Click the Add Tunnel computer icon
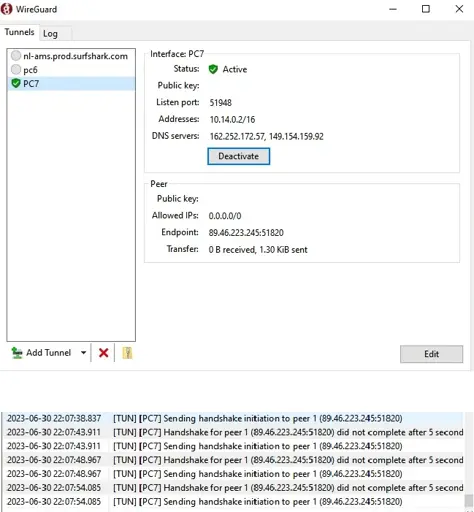474x512 pixels. [17, 353]
